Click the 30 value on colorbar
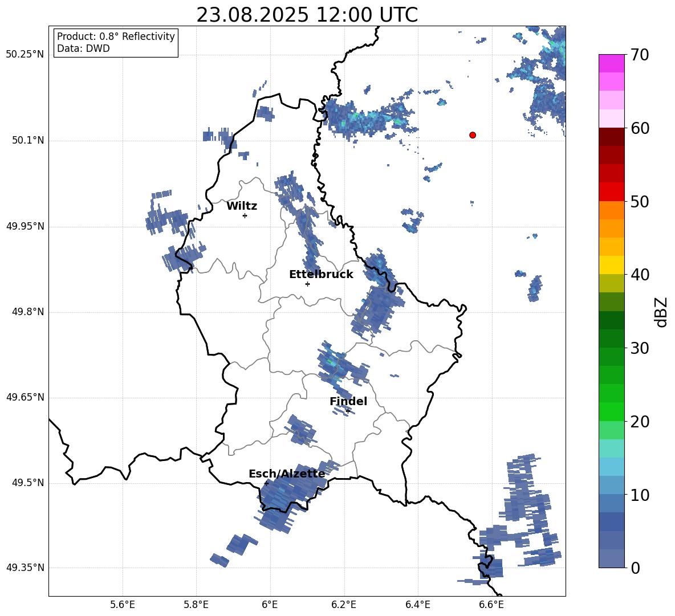 (x=640, y=348)
